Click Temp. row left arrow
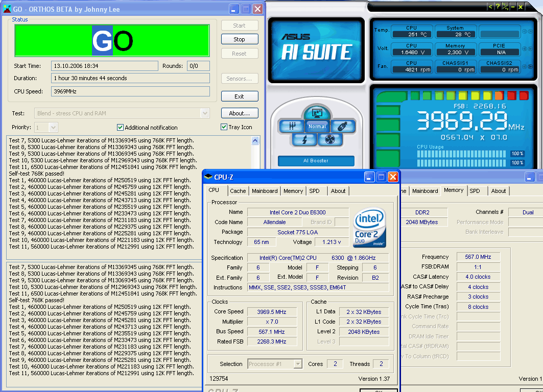The height and width of the screenshot is (392, 543). [x=525, y=32]
